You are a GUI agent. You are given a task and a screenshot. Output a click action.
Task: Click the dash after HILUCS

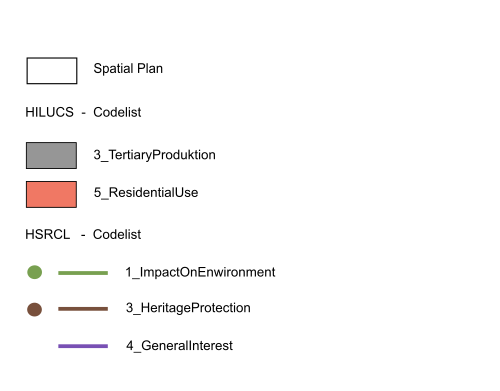pos(84,114)
